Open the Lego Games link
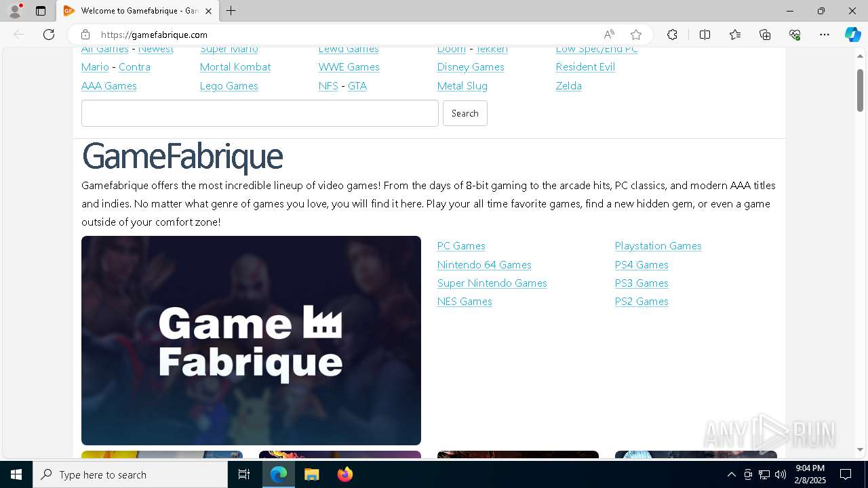868x488 pixels. click(x=229, y=86)
